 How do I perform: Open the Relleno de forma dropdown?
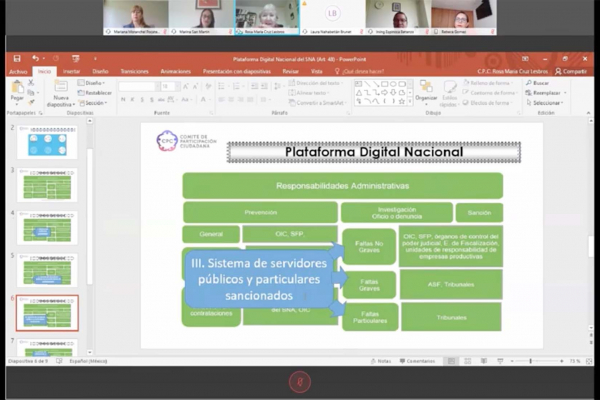point(488,83)
